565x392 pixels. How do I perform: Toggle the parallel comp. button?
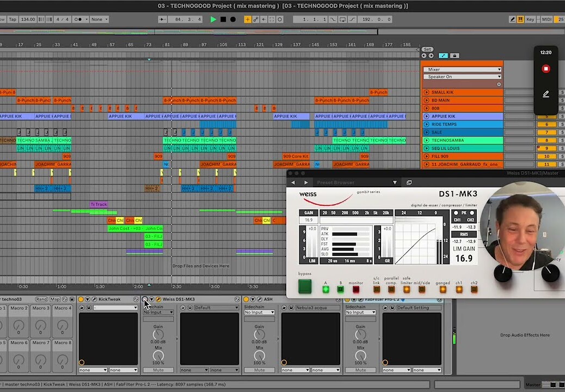tap(391, 289)
